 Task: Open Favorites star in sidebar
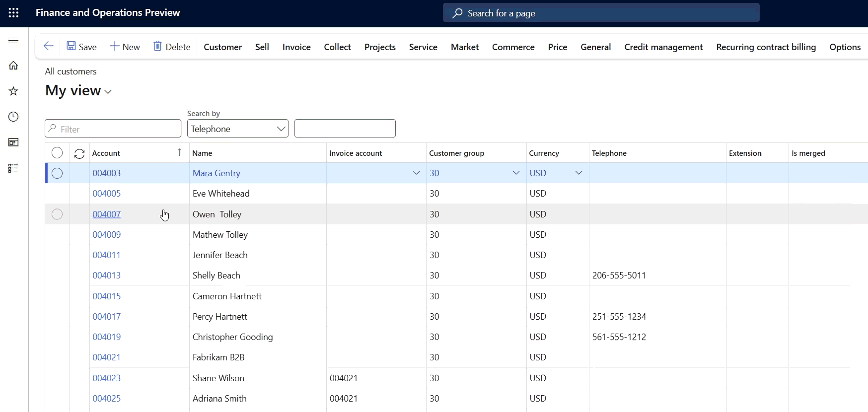[x=13, y=91]
